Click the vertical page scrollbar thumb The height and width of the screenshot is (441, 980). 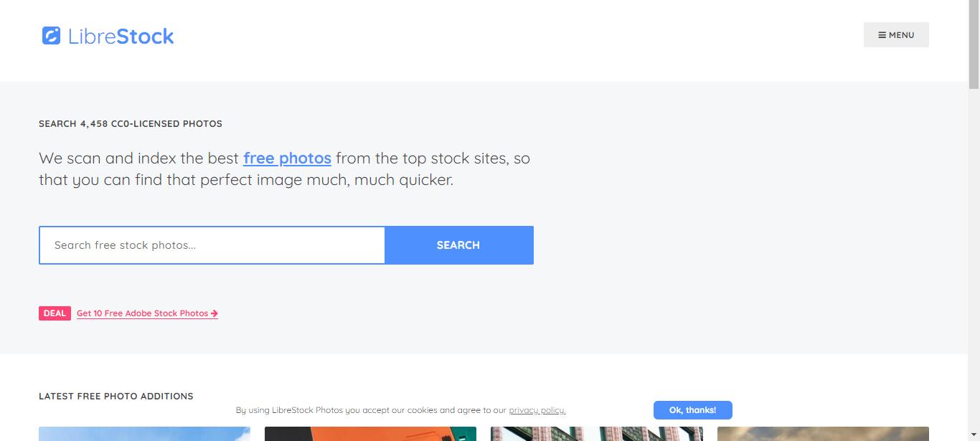974,43
